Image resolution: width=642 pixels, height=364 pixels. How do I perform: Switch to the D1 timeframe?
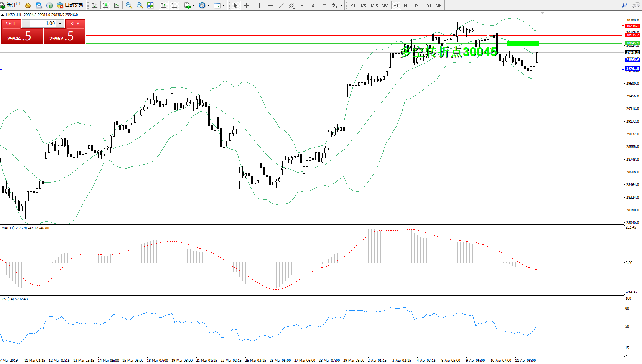(x=417, y=5)
